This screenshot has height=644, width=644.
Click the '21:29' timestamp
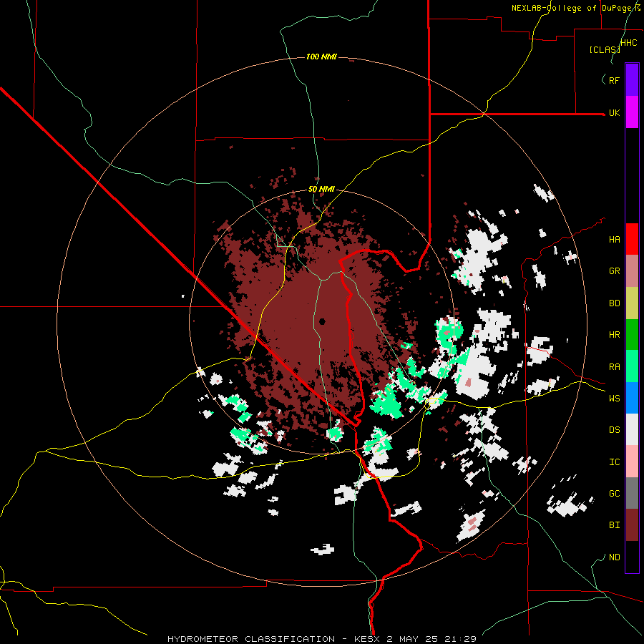[462, 639]
